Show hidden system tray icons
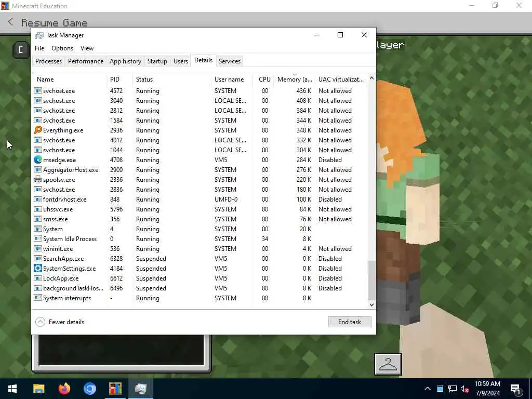The image size is (532, 399). (428, 389)
